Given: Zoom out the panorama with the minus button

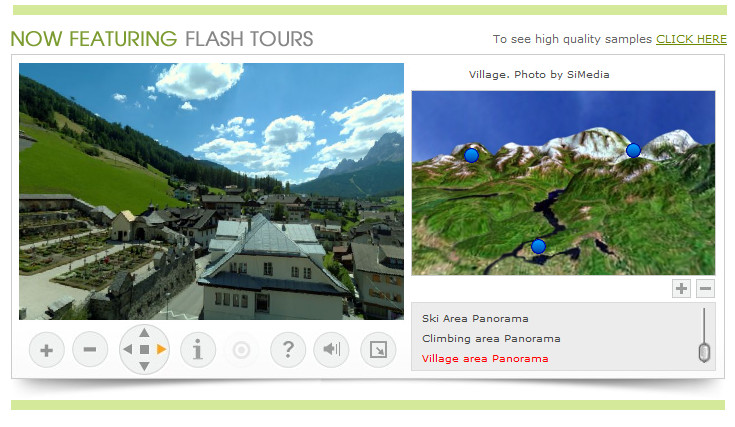Looking at the screenshot, I should click(90, 350).
